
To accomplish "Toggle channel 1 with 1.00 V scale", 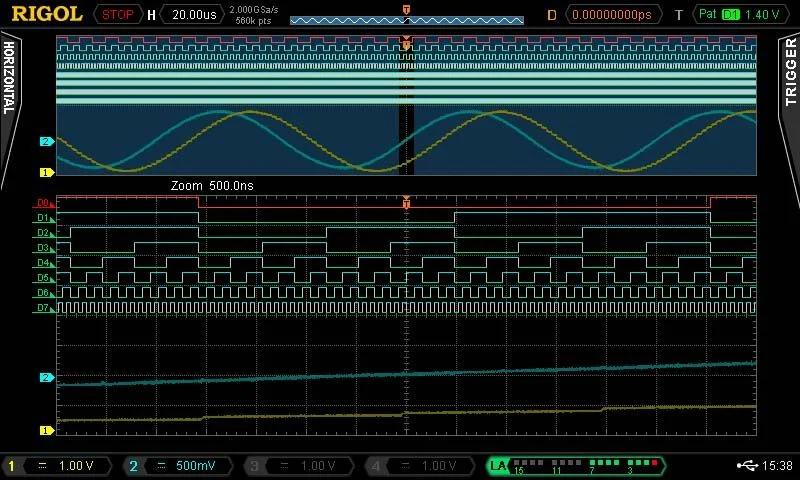I will (58, 466).
